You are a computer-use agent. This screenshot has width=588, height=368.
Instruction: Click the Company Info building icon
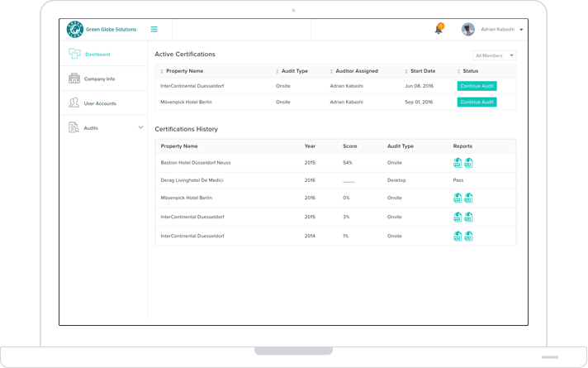74,78
